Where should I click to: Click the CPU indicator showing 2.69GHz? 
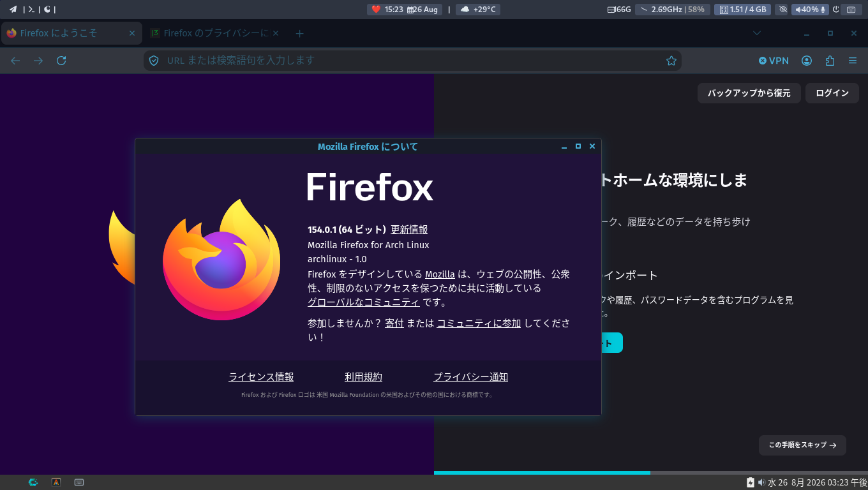(x=672, y=10)
